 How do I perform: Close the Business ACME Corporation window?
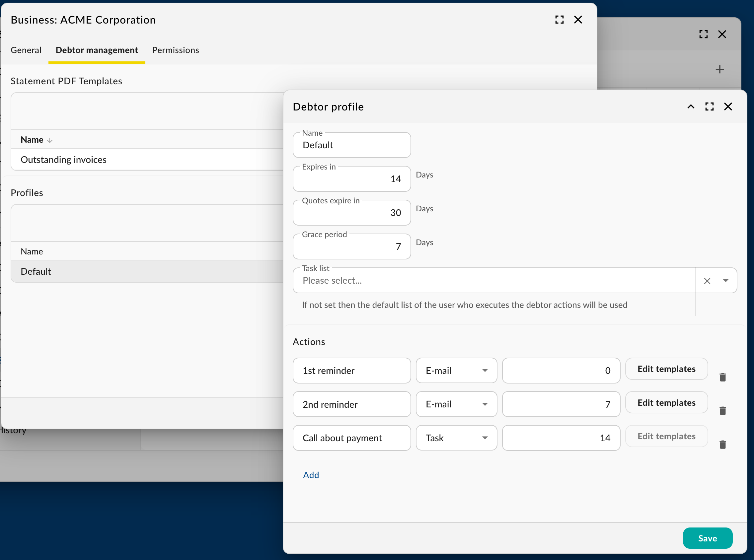(x=578, y=20)
